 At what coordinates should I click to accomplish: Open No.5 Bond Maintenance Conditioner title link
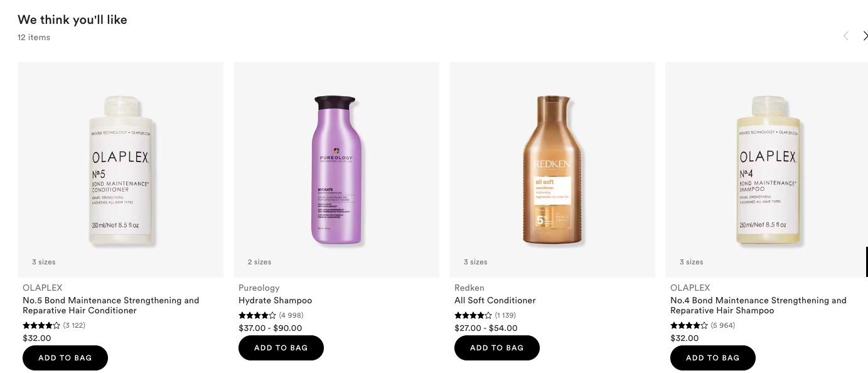click(110, 305)
